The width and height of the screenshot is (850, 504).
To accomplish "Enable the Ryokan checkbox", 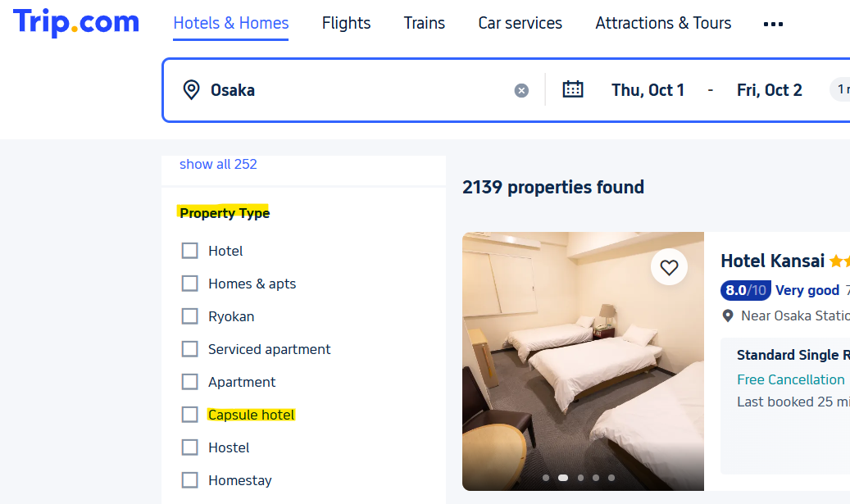I will (x=190, y=316).
